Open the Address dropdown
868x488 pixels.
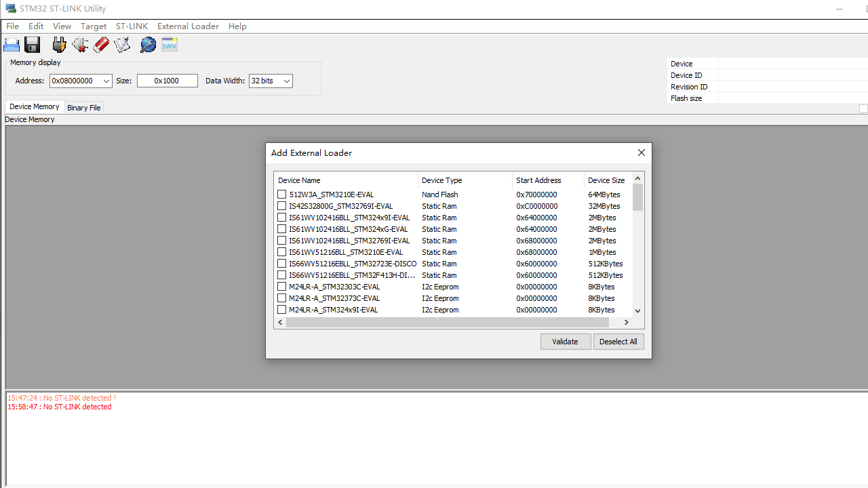[106, 81]
